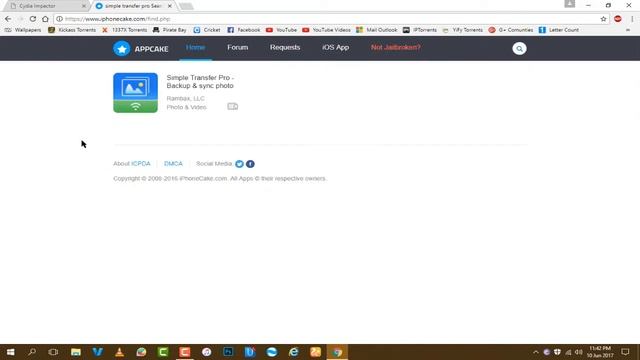Click the volume speaker tray icon
This screenshot has height=360, width=640.
[579, 352]
